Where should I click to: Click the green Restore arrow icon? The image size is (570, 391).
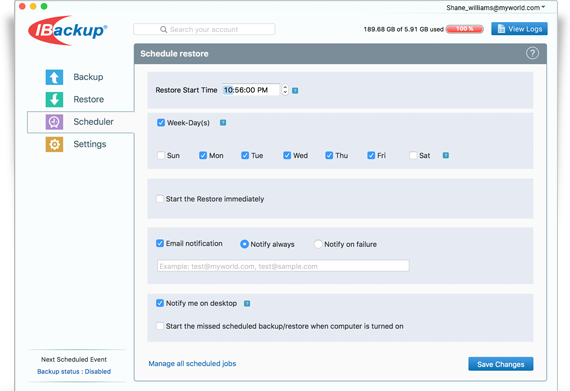point(54,99)
